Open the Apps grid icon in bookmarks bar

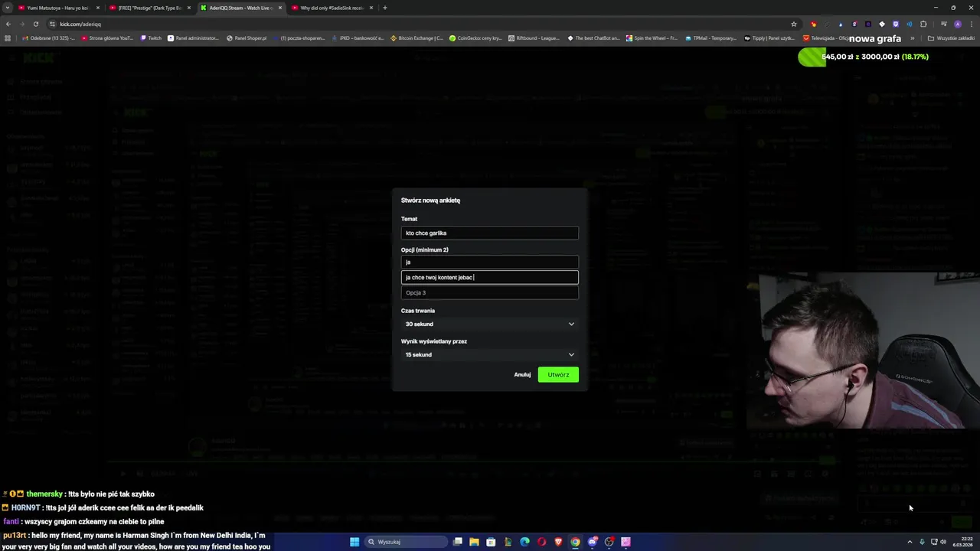(8, 38)
